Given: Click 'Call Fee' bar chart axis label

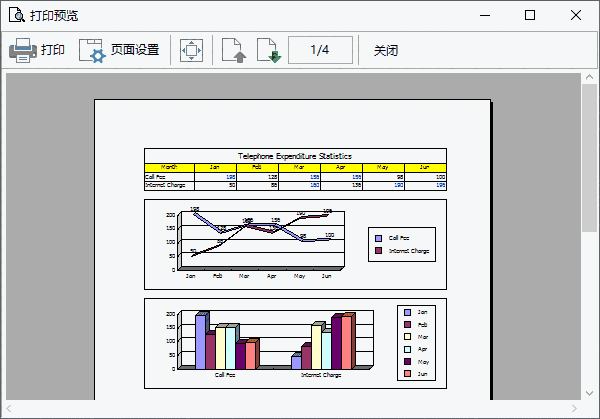Looking at the screenshot, I should tap(225, 375).
